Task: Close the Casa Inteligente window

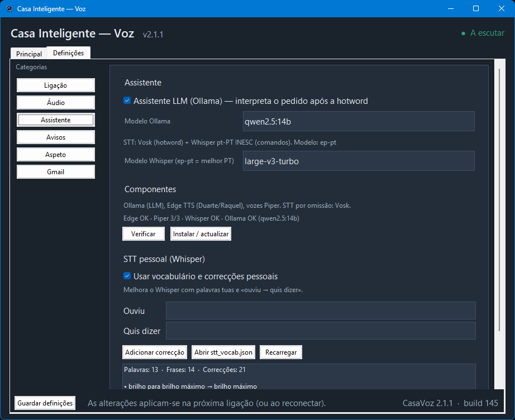Action: point(502,8)
